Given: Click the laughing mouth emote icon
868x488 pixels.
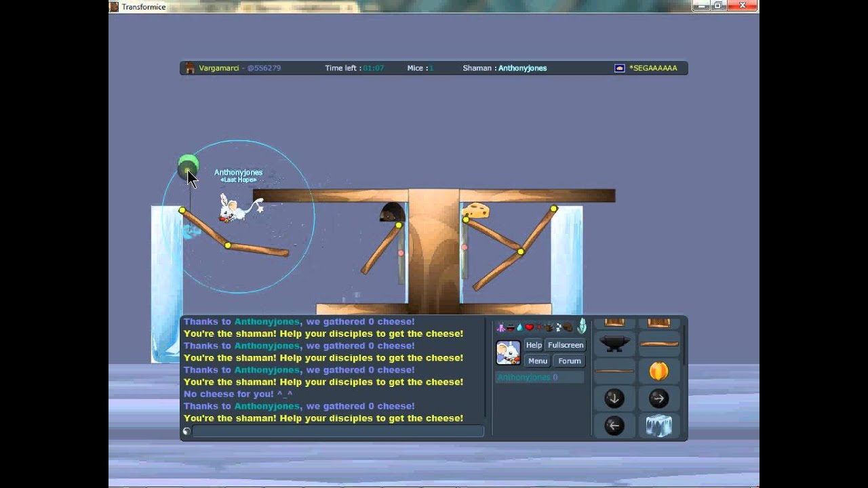Looking at the screenshot, I should tap(510, 328).
